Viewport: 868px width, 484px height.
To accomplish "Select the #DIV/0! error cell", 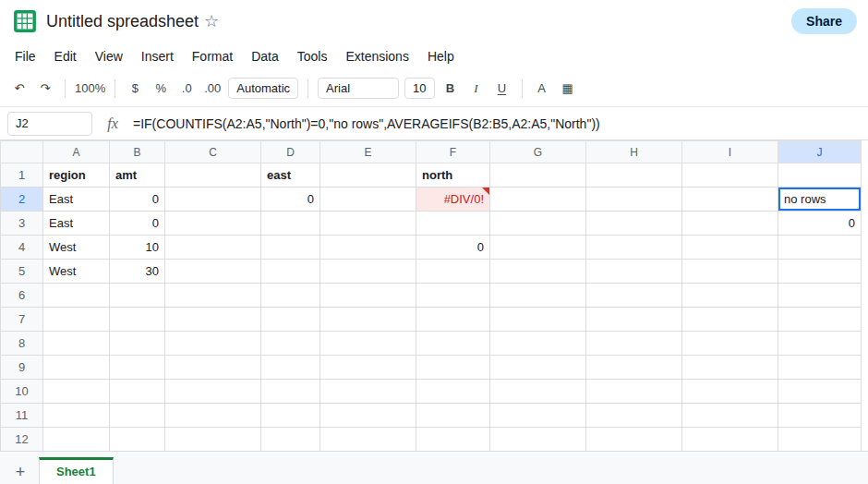I will tap(452, 200).
